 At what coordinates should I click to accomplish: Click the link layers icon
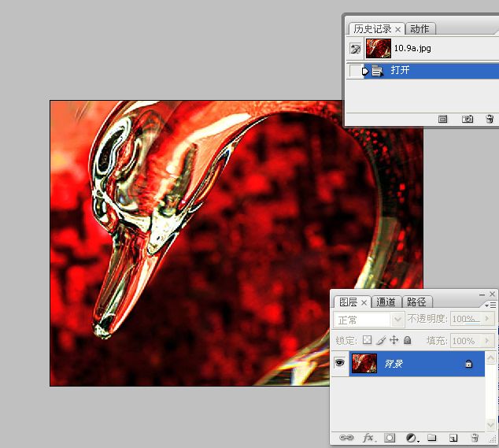346,438
